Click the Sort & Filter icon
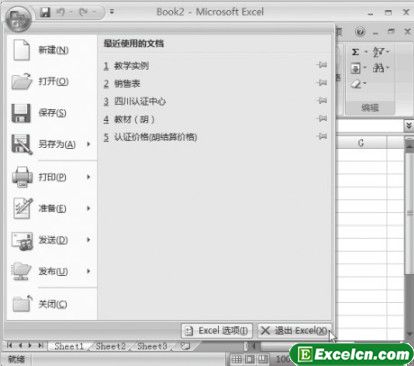This screenshot has height=366, width=414. [379, 52]
